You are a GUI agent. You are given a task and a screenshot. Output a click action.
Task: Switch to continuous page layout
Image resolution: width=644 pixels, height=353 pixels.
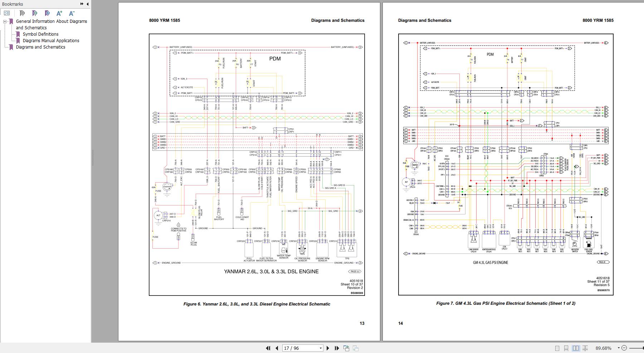tap(566, 348)
